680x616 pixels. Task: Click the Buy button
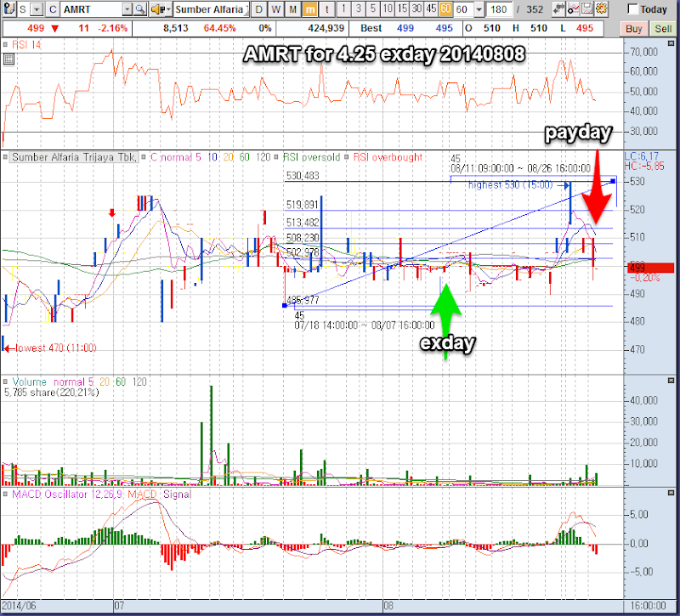pyautogui.click(x=634, y=29)
